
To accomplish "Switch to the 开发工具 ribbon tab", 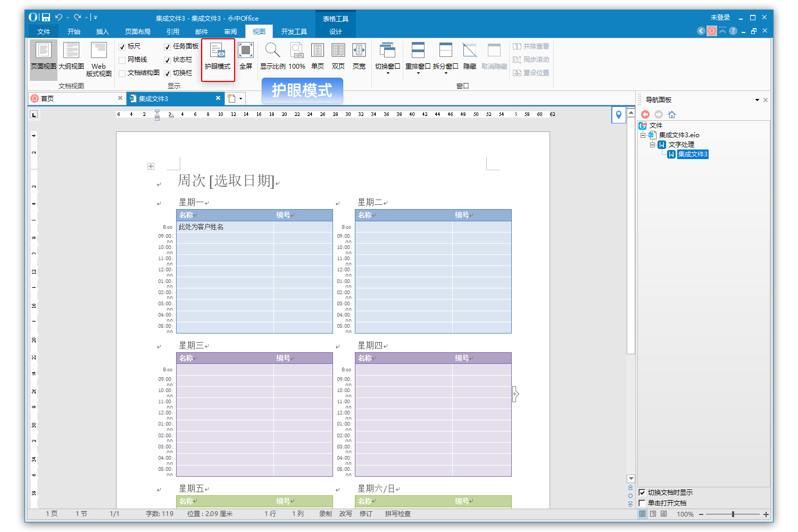I will (294, 31).
